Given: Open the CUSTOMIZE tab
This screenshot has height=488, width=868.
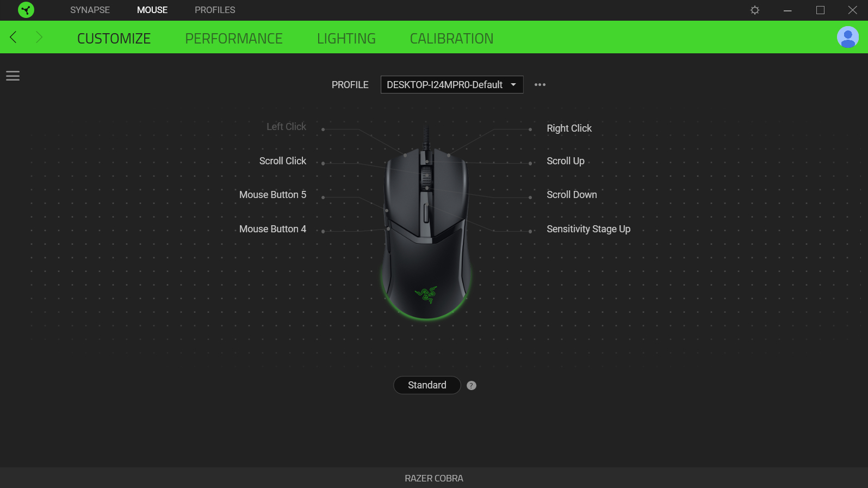Looking at the screenshot, I should point(114,39).
